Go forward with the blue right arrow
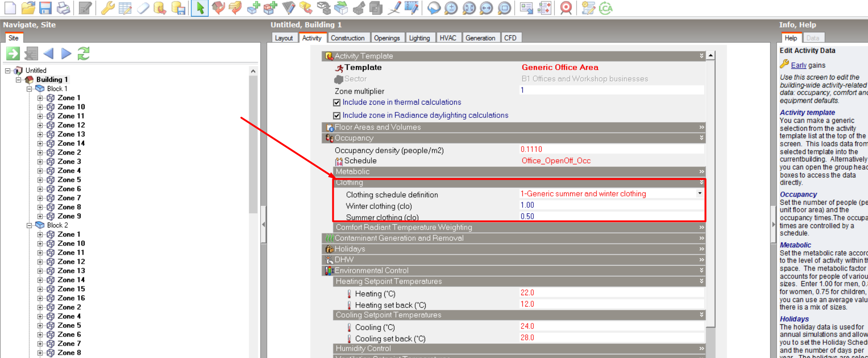 click(66, 54)
